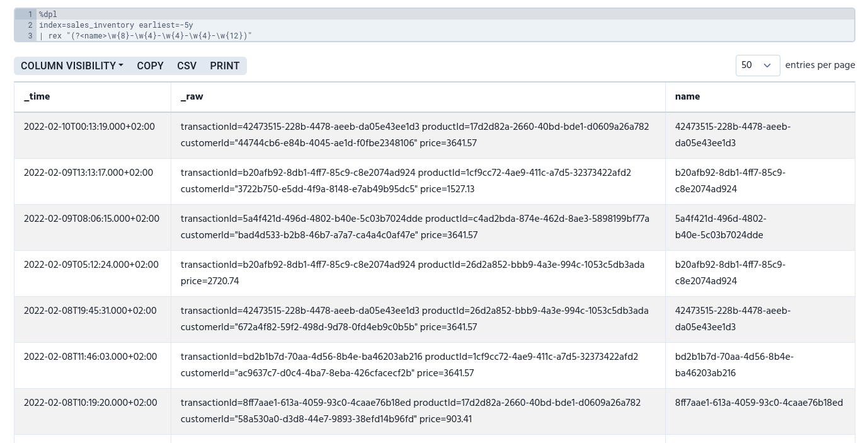This screenshot has width=868, height=443.
Task: Place cursor in the index=sales_inventory query line
Action: click(x=116, y=25)
